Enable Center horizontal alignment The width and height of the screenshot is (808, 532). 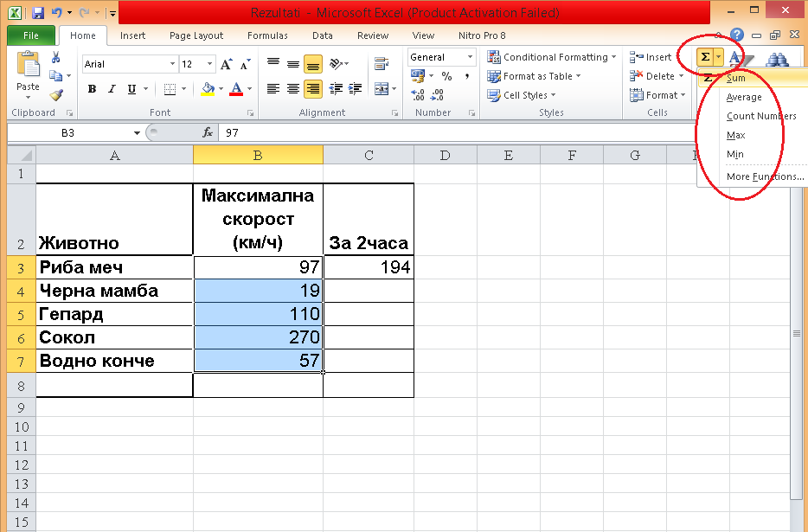click(293, 89)
